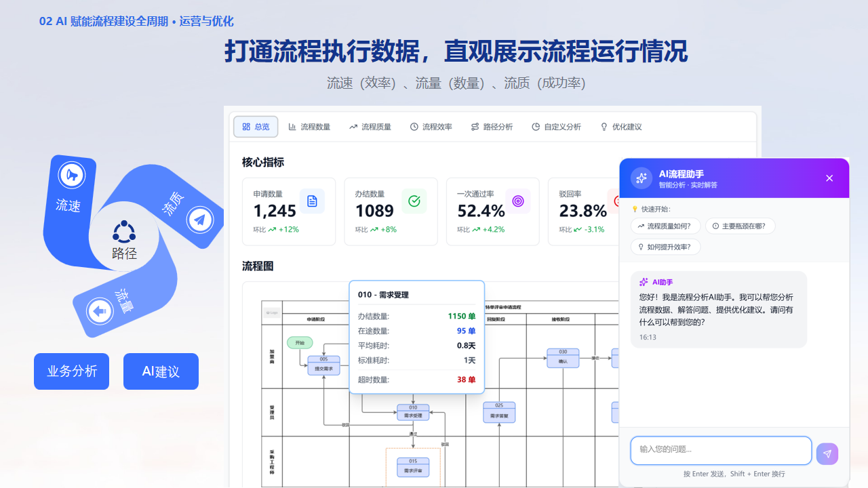Open the 流程效率 tab

(x=431, y=127)
